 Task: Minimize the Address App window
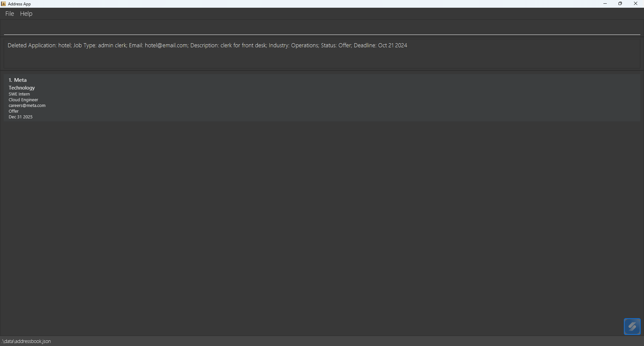tap(605, 4)
